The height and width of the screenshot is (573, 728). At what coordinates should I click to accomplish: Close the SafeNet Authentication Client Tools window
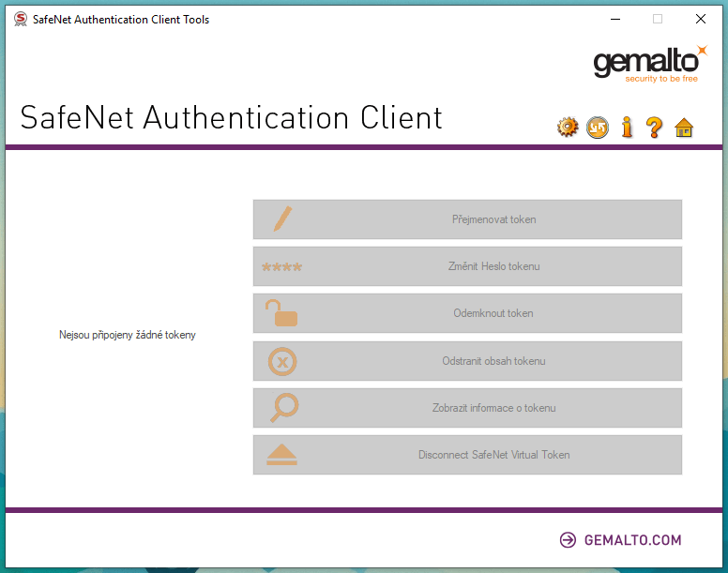tap(701, 19)
